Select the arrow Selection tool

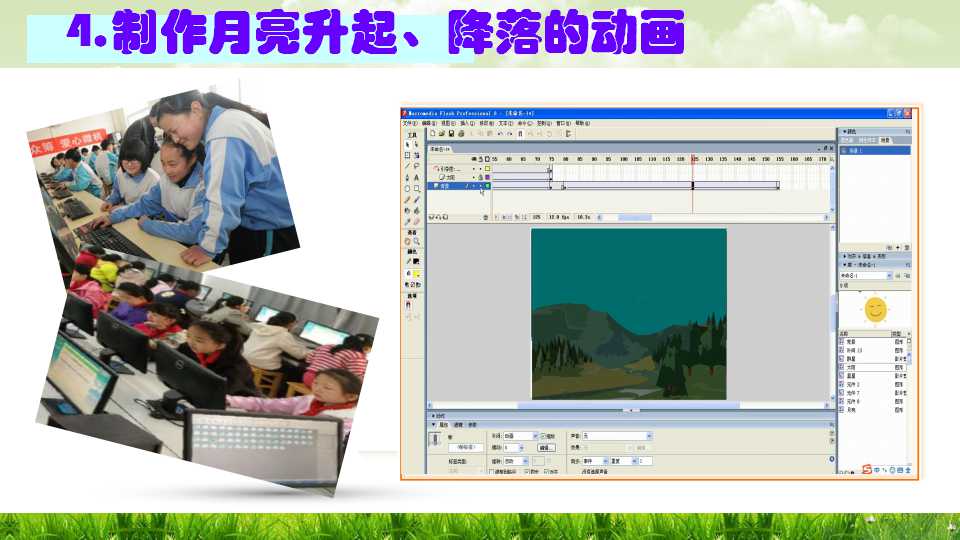click(x=407, y=144)
